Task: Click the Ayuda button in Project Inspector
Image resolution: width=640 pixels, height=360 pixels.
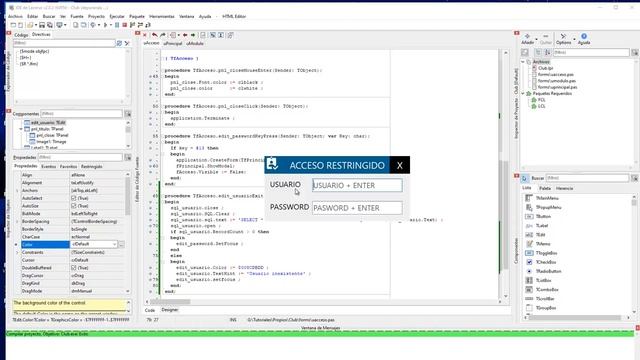Action: pos(584,39)
